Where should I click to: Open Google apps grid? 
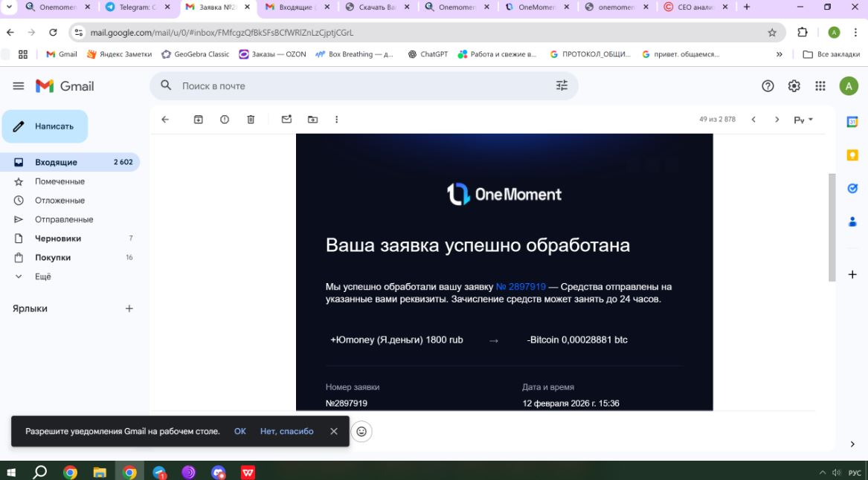pos(820,86)
